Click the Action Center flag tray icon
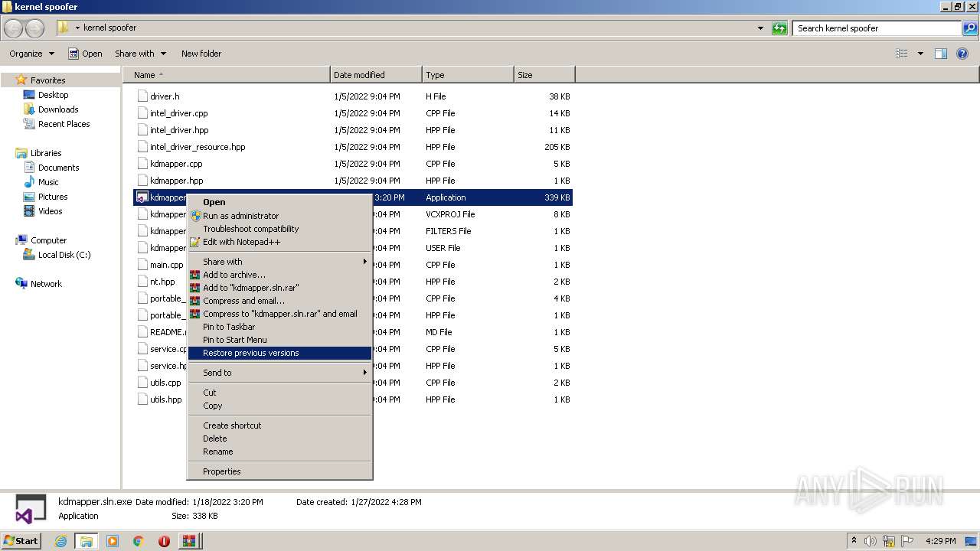 907,541
